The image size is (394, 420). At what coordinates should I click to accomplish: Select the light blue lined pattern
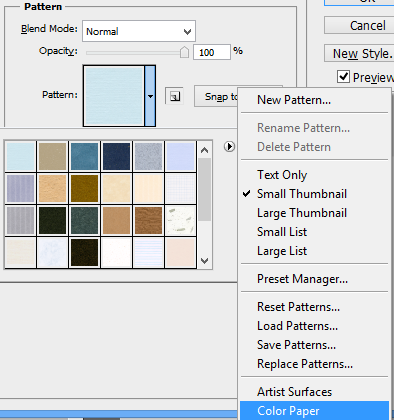click(x=149, y=252)
